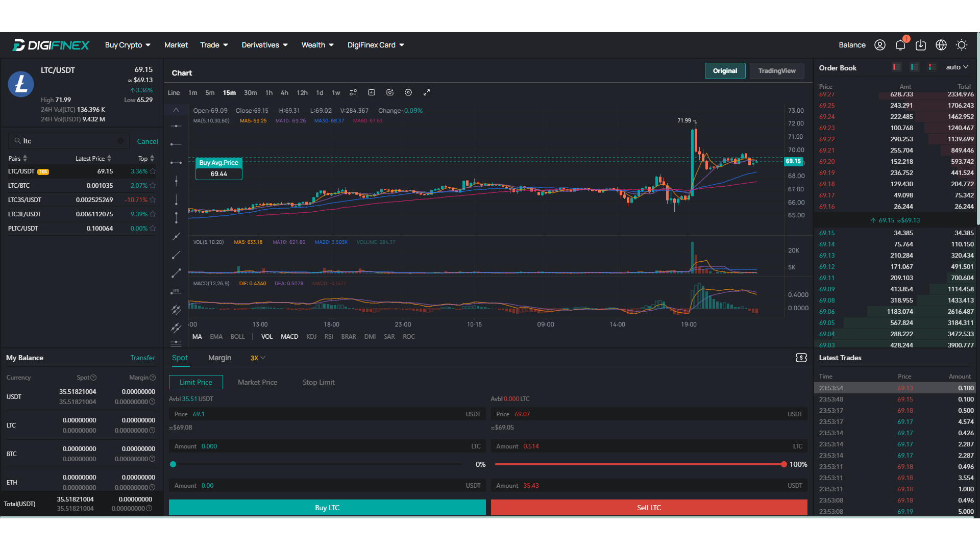The width and height of the screenshot is (980, 551).
Task: Open the user account profile icon
Action: point(879,45)
